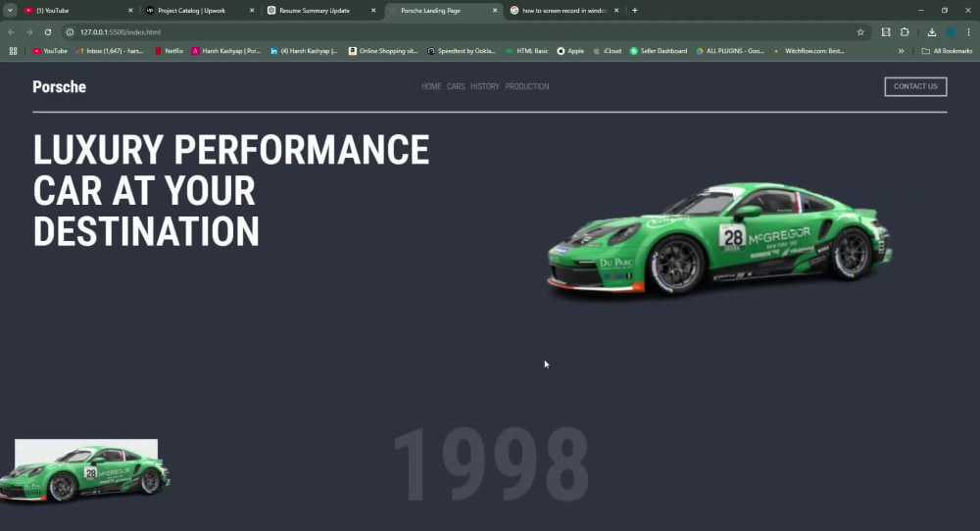Open the Netflix bookmark
Image resolution: width=980 pixels, height=531 pixels.
point(169,51)
